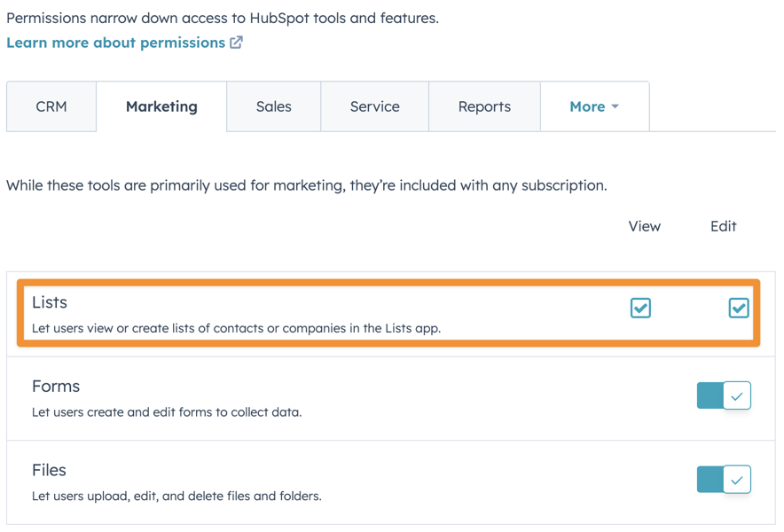
Task: Click sentence 'Permissions narrow down access to HubSpot tools'
Action: pos(223,18)
